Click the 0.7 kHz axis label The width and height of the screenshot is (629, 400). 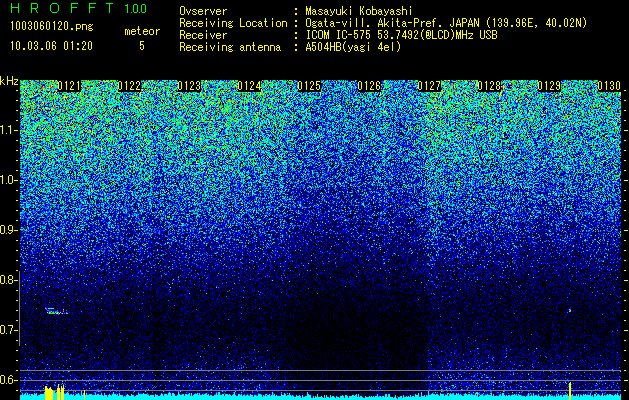point(7,330)
